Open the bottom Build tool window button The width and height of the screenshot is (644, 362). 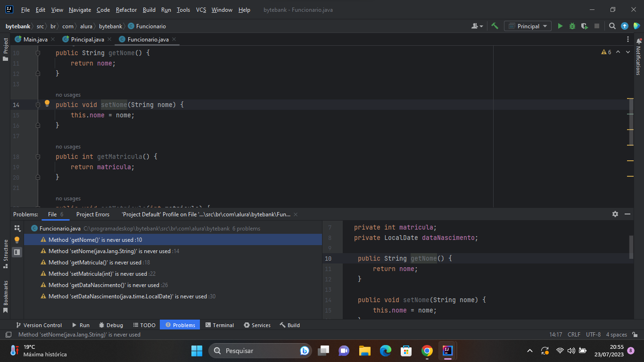pos(289,325)
